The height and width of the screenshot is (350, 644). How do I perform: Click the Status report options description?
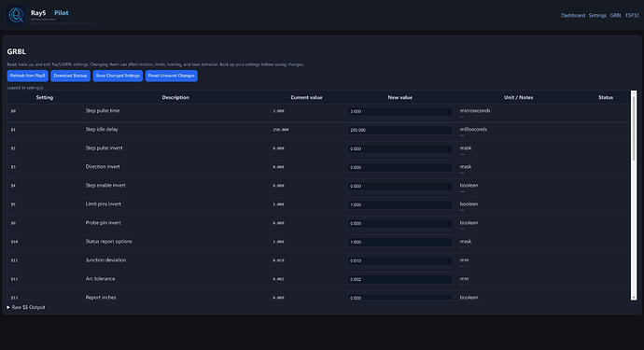click(109, 242)
